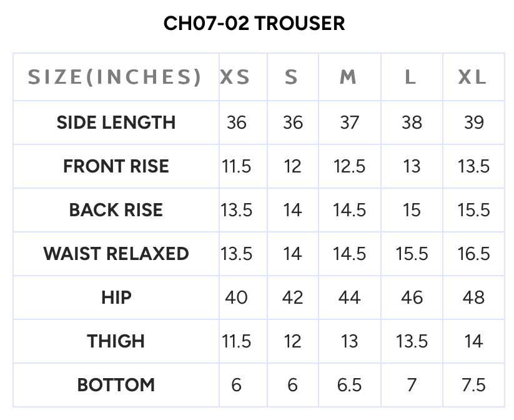Click the front rise value 12.5
The image size is (514, 420).
(x=349, y=166)
